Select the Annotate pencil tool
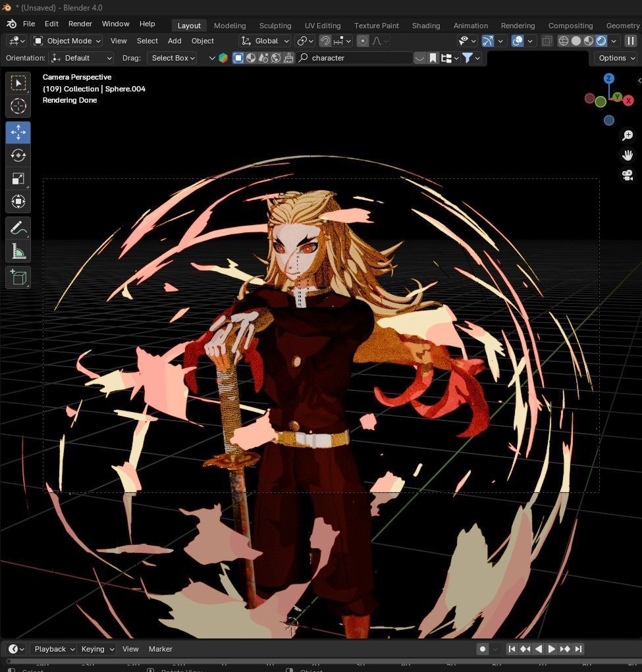This screenshot has width=642, height=672. 18,228
